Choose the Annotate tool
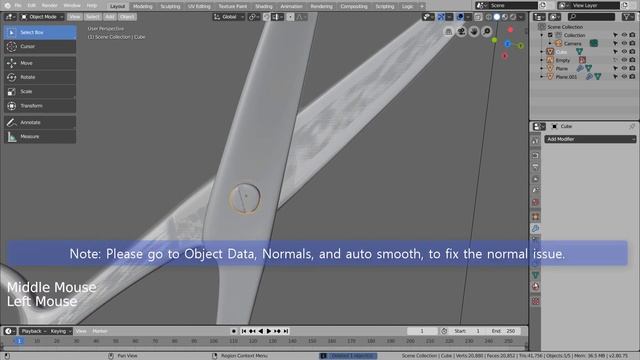Screen dimensions: 640x360 click(x=40, y=122)
